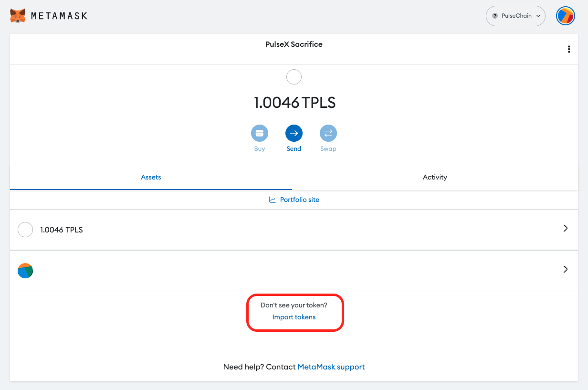Open the 1.0046 TPLS asset row
Image resolution: width=588 pixels, height=390 pixels.
click(x=294, y=230)
